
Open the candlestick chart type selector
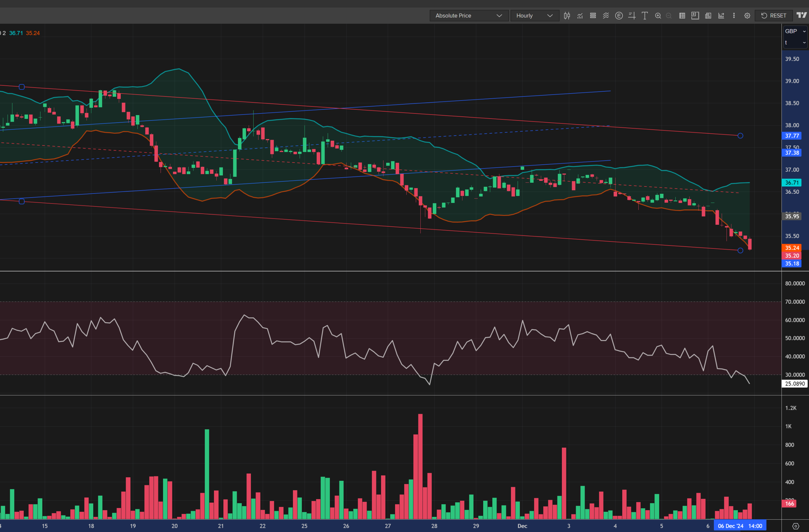point(567,15)
